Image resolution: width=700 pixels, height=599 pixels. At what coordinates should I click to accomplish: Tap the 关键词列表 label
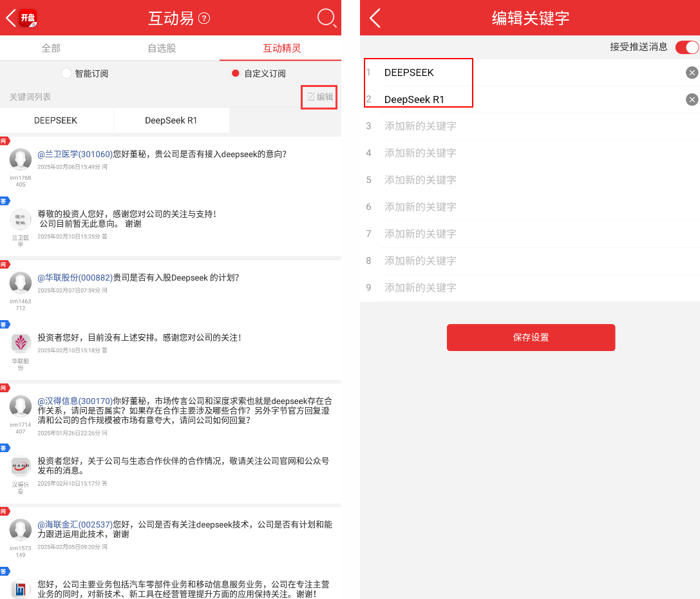tap(30, 97)
